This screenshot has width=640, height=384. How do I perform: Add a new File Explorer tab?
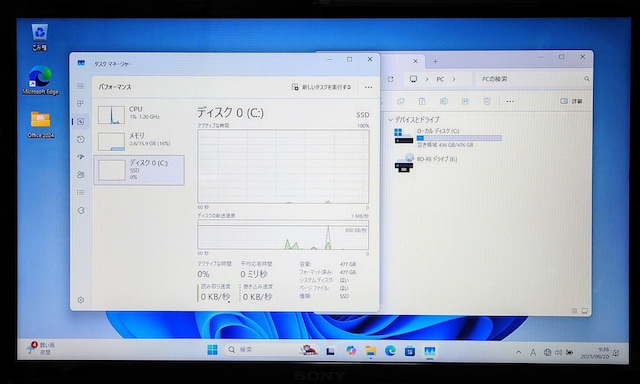coord(435,62)
